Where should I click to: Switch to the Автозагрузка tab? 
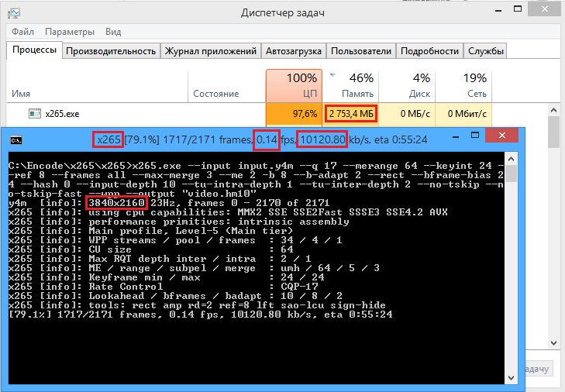point(294,51)
